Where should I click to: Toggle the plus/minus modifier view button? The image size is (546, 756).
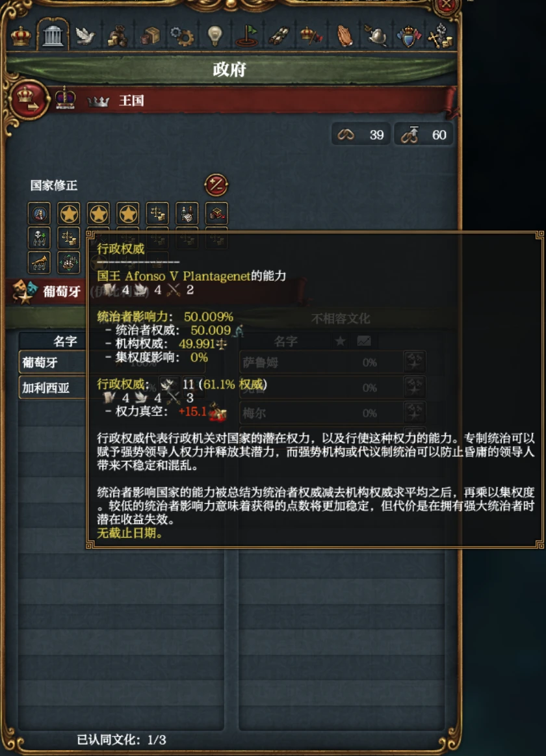click(216, 185)
